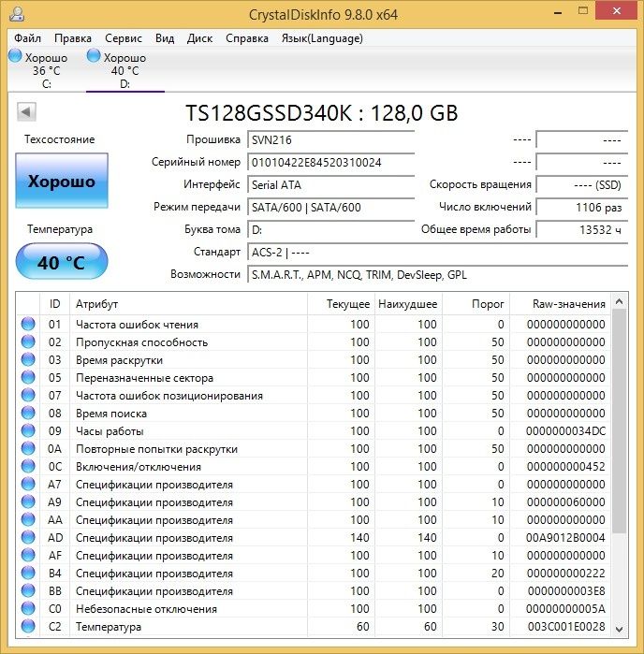Click the attribute list scrollbar thumb

620,421
